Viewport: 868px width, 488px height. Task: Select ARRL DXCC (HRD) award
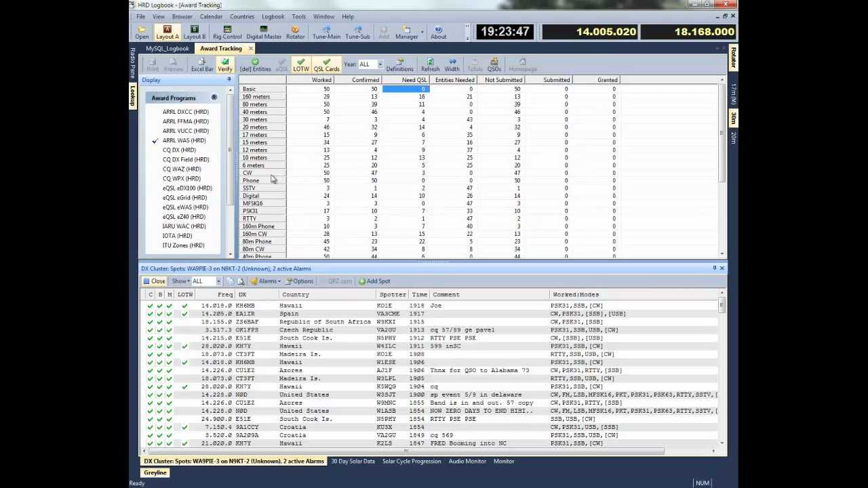pos(185,112)
